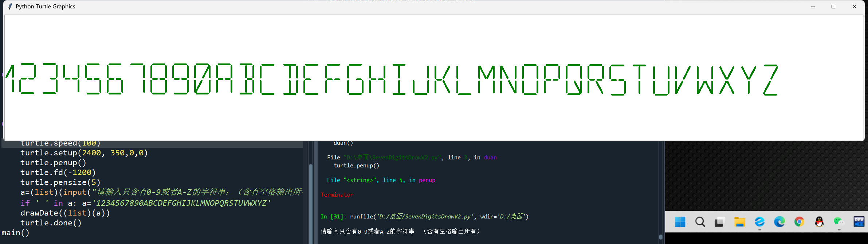
Task: Click the code editor vertical scrollbar
Action: pyautogui.click(x=311, y=204)
